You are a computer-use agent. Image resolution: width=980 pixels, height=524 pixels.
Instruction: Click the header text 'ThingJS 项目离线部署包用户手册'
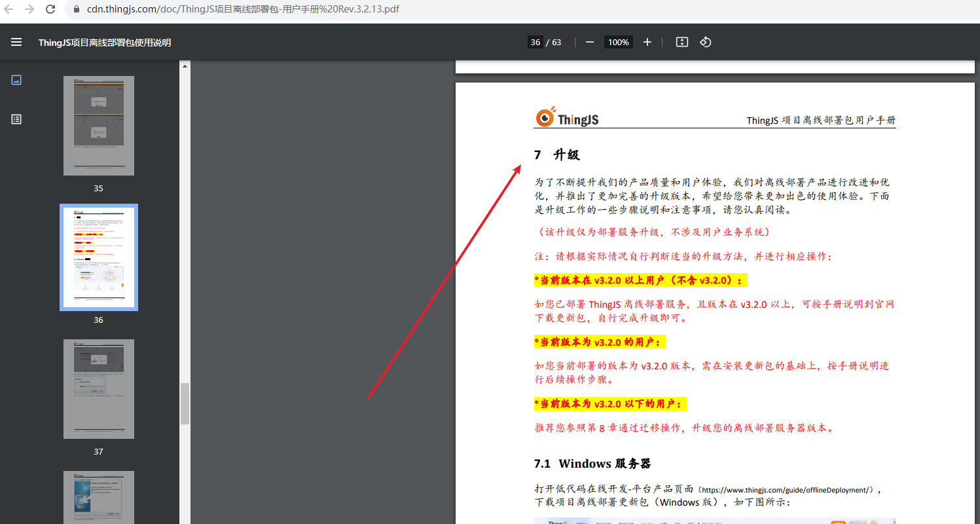[821, 121]
